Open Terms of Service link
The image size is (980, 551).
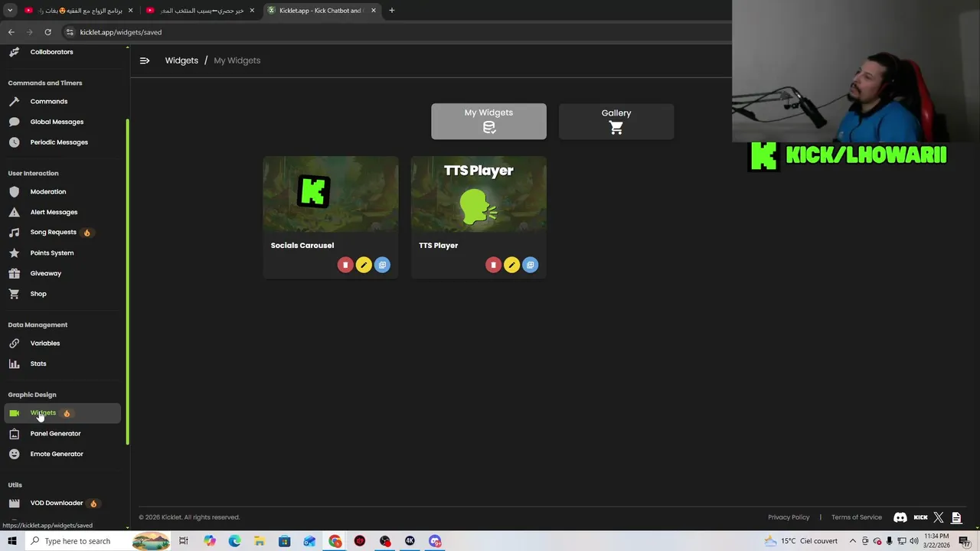(x=857, y=517)
